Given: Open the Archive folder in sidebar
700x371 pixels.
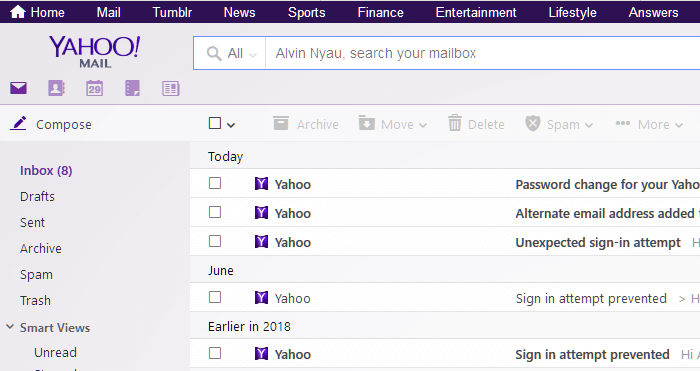Looking at the screenshot, I should (x=41, y=248).
